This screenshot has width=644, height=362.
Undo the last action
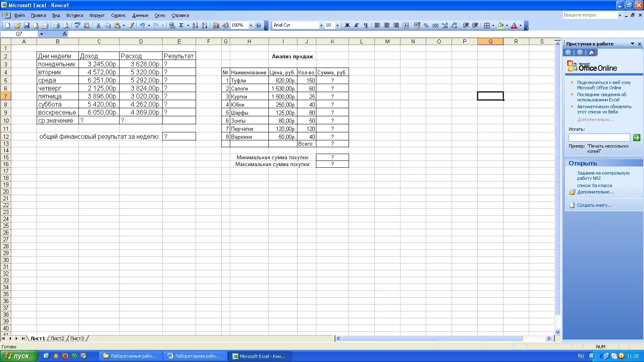click(142, 25)
